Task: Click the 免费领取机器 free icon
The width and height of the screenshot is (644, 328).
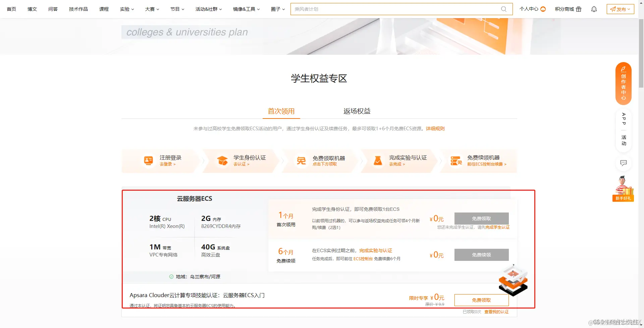Action: pyautogui.click(x=301, y=160)
